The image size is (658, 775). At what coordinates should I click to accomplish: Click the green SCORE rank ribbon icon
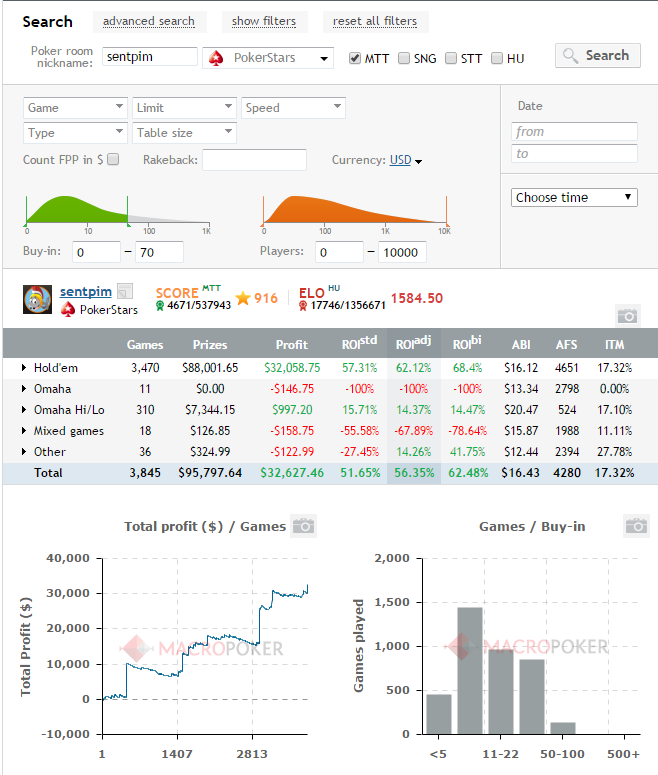[x=160, y=306]
